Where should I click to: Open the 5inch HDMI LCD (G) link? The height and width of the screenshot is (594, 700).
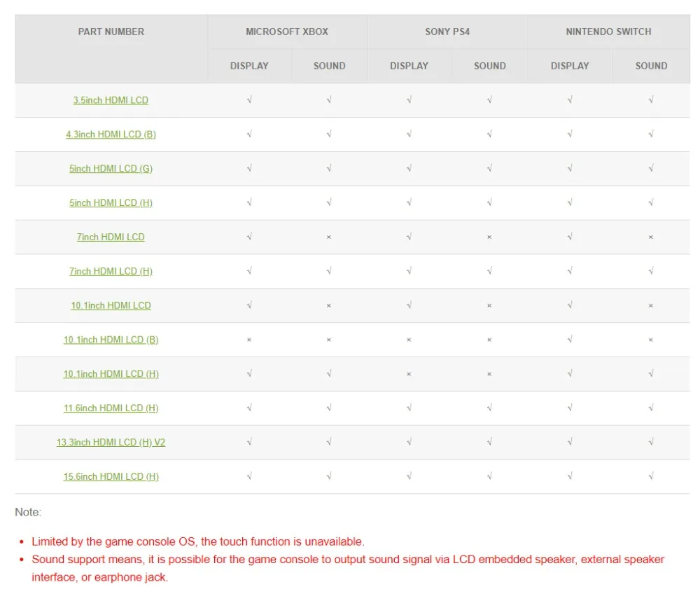[111, 168]
